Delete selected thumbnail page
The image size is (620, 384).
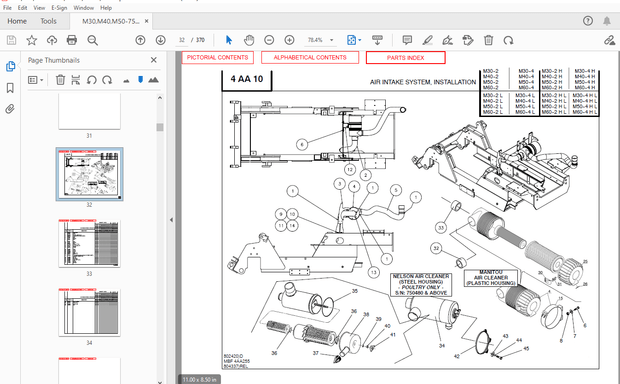pos(60,80)
